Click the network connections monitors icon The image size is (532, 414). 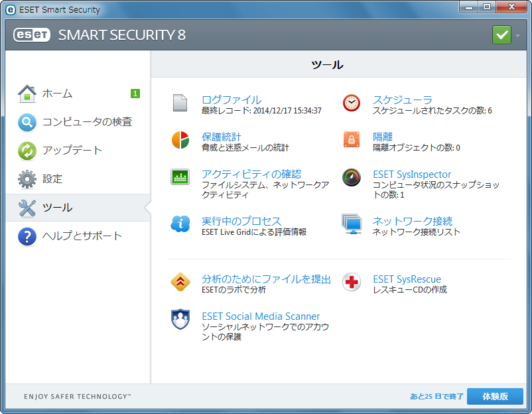click(351, 224)
